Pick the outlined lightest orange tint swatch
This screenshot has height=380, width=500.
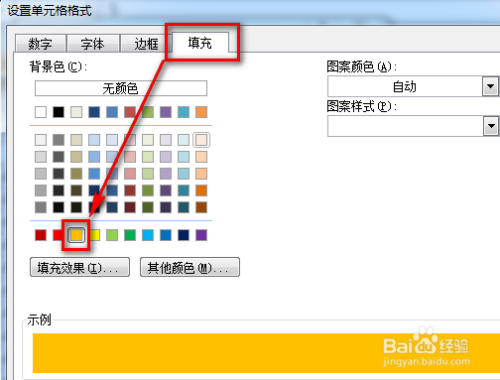tap(201, 140)
